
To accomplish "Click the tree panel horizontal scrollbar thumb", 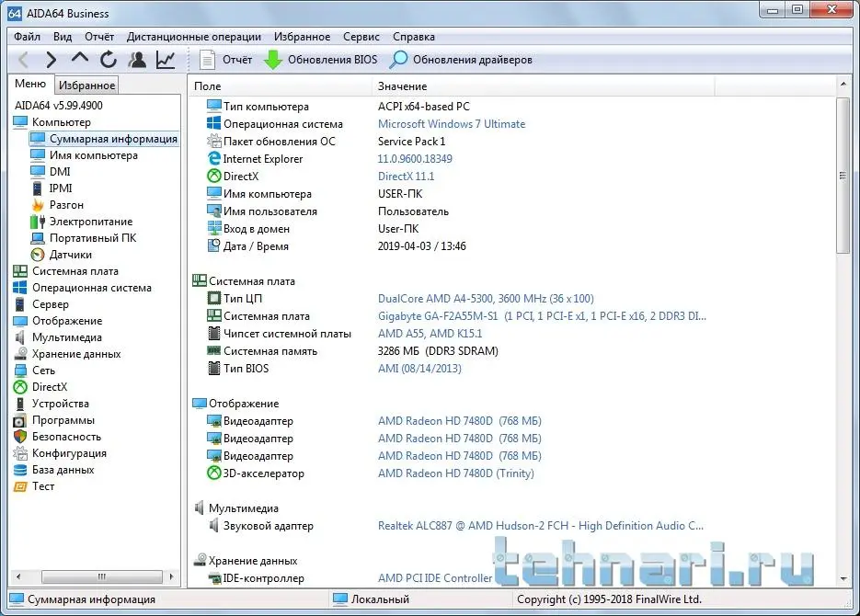I will coord(102,576).
